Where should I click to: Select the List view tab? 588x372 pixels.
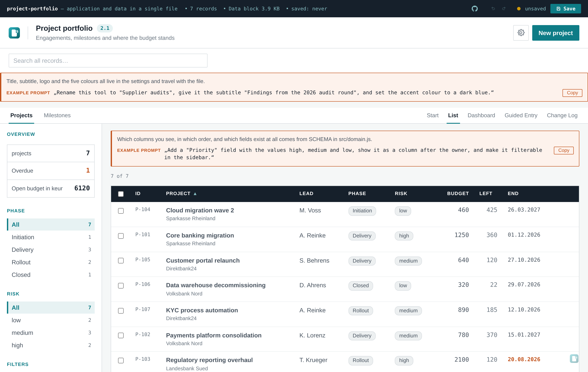[453, 115]
